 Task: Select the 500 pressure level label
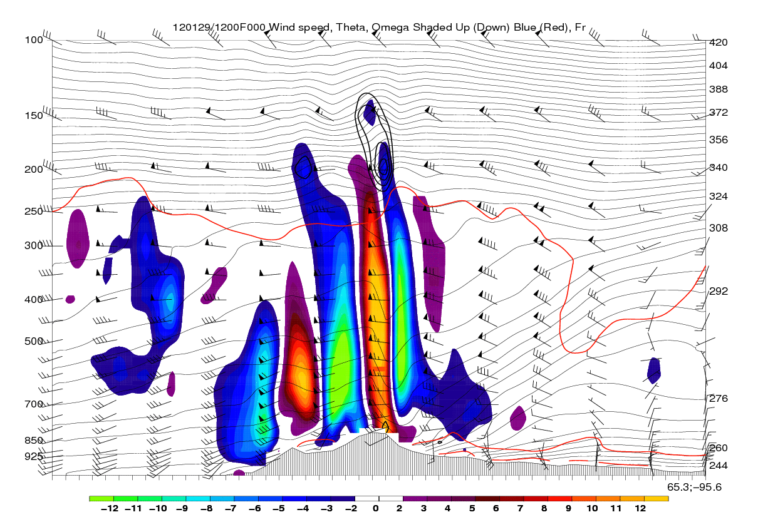click(34, 342)
